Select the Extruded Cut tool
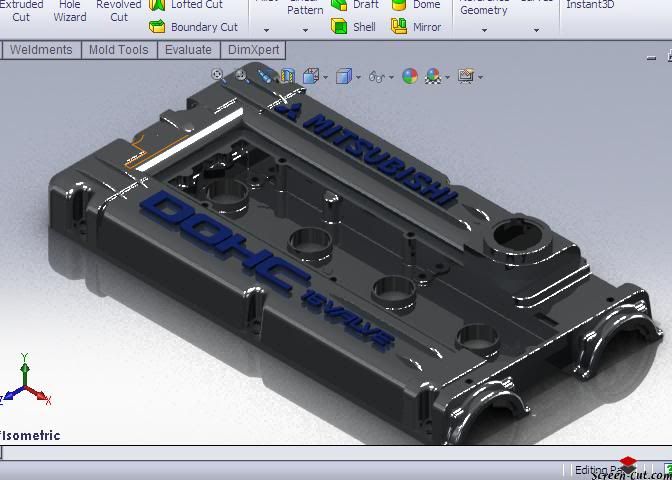Viewport: 672px width, 480px height. tap(21, 11)
